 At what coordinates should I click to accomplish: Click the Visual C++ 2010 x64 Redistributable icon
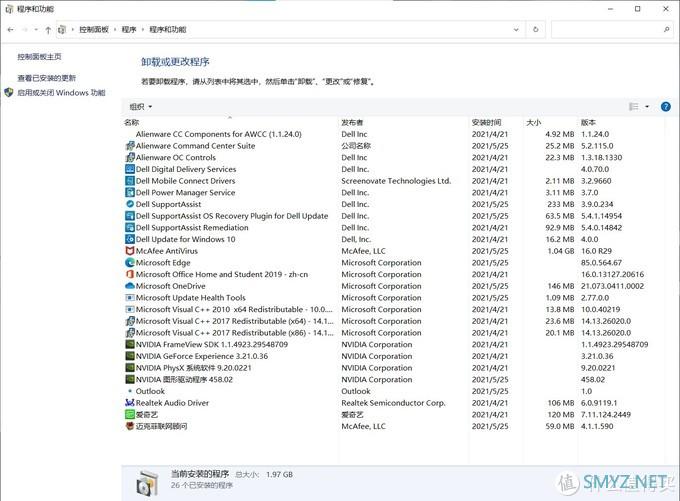[x=130, y=310]
